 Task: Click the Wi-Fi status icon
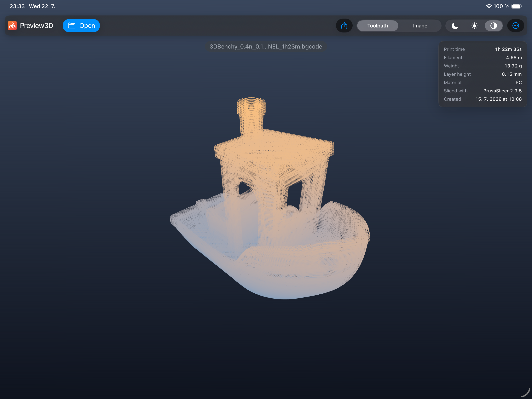click(x=489, y=6)
